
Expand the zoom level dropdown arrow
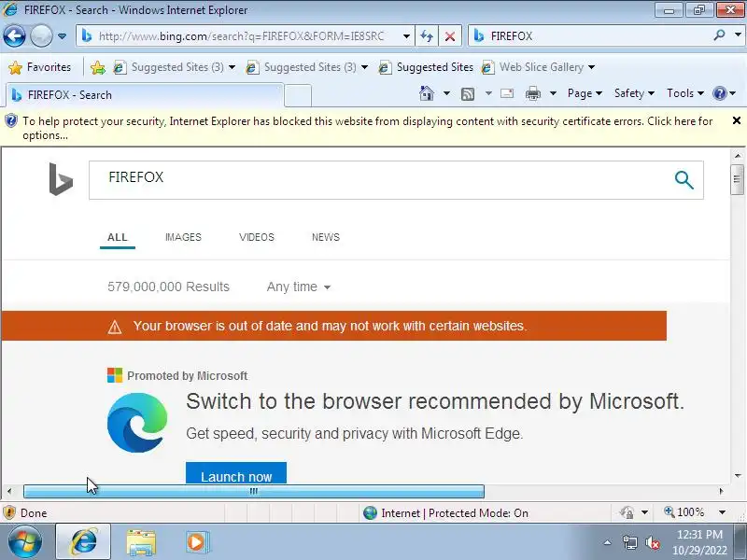tap(722, 512)
